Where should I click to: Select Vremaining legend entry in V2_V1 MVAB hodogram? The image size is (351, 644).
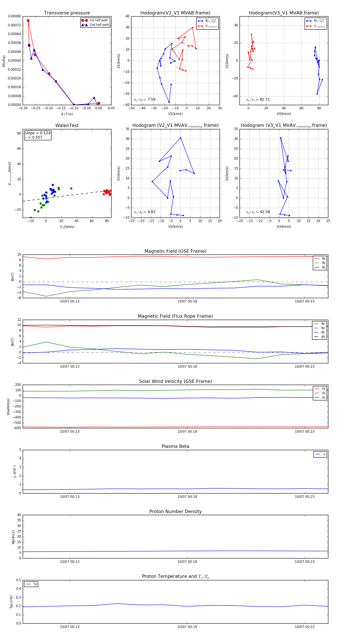(x=207, y=26)
